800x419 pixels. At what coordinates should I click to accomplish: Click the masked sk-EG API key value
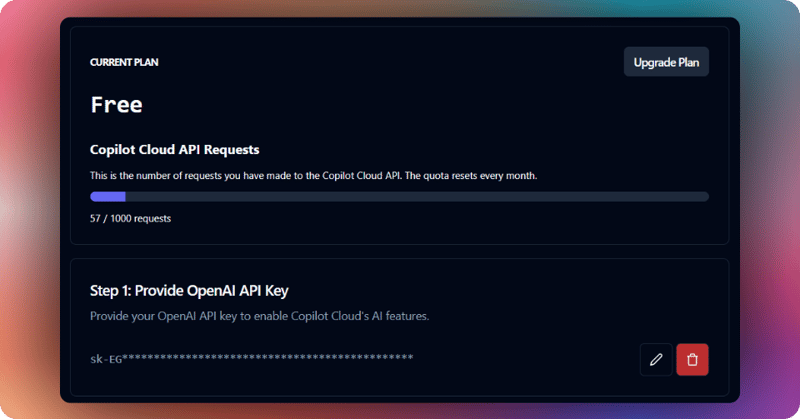(252, 358)
